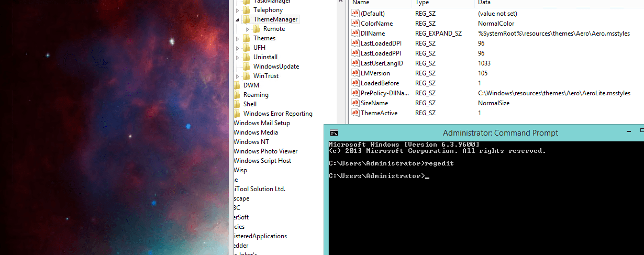Expand the Themes key arrow
Viewport: 644px width, 255px height.
tap(237, 39)
